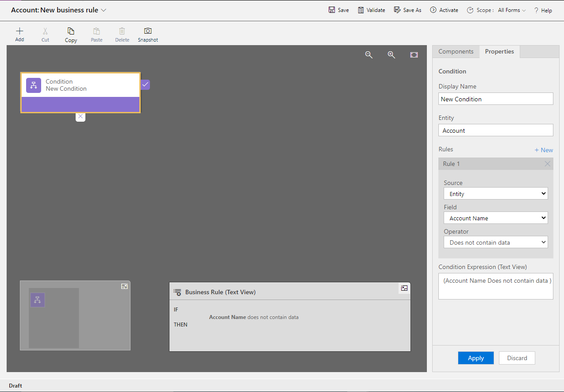
Task: Open the Operator dropdown showing Does not contain data
Action: [x=495, y=242]
